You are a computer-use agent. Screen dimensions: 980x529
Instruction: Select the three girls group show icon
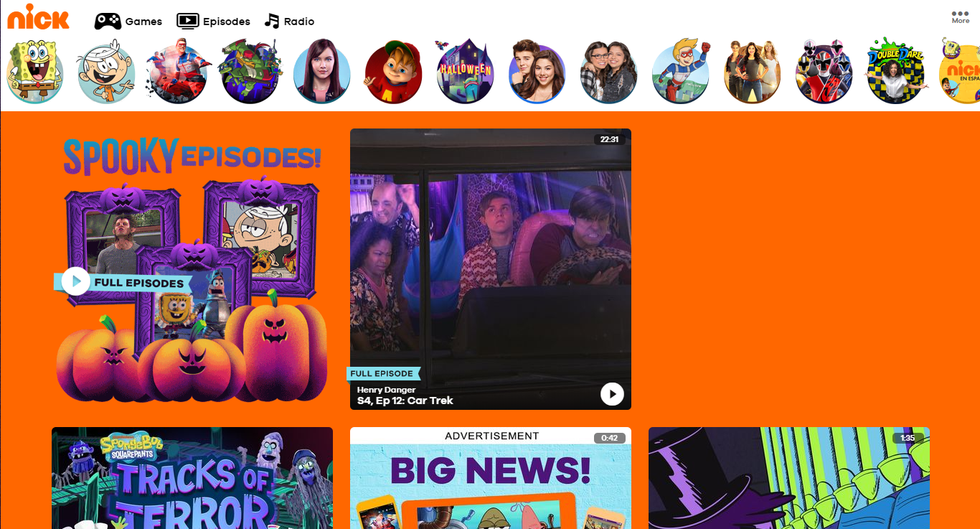point(752,71)
